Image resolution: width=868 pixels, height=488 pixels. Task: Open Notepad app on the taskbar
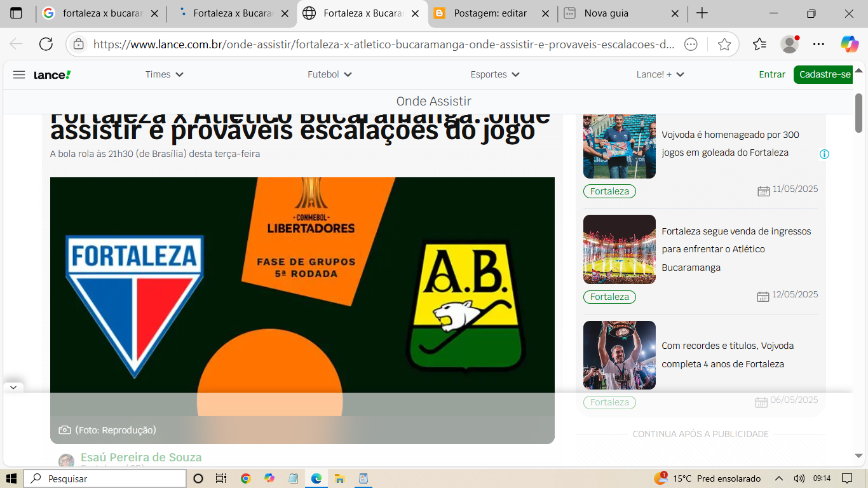click(x=293, y=478)
